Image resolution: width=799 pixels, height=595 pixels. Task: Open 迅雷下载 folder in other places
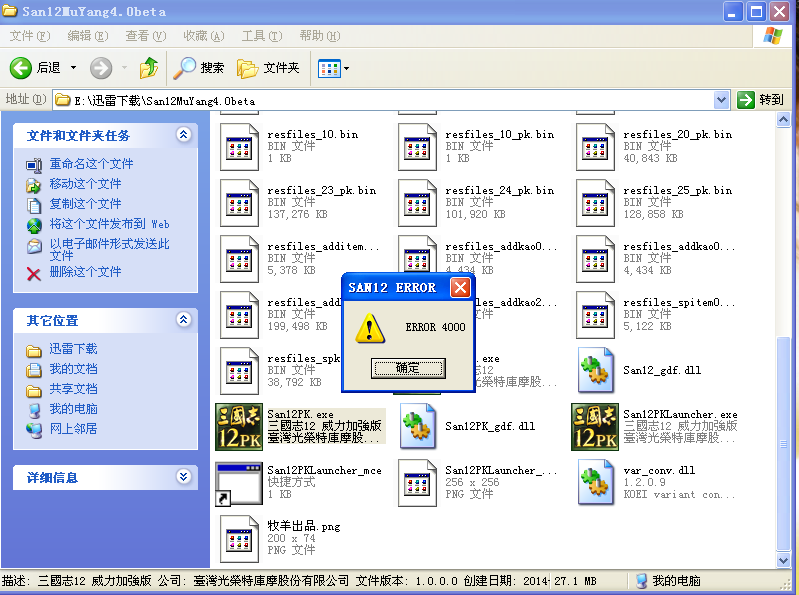point(73,349)
